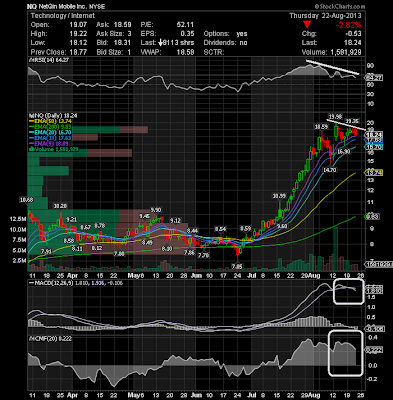Viewport: 393px width, 400px height.
Task: Click the 10.59 July price label
Action: click(x=279, y=196)
